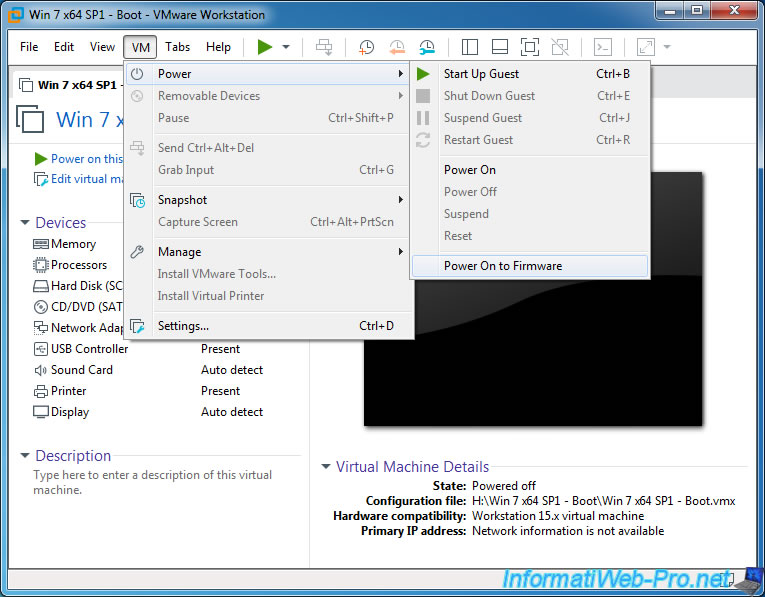Open the Tabs menu
765x597 pixels.
click(177, 47)
